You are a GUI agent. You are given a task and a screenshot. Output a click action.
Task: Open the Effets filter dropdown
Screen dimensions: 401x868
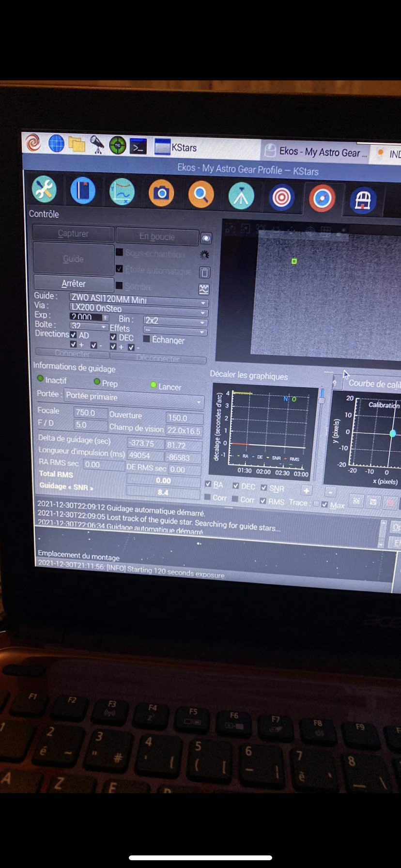[175, 331]
